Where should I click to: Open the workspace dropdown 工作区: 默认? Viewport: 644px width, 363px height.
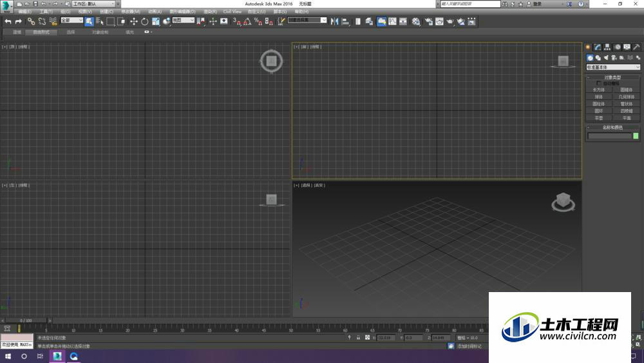click(x=93, y=4)
